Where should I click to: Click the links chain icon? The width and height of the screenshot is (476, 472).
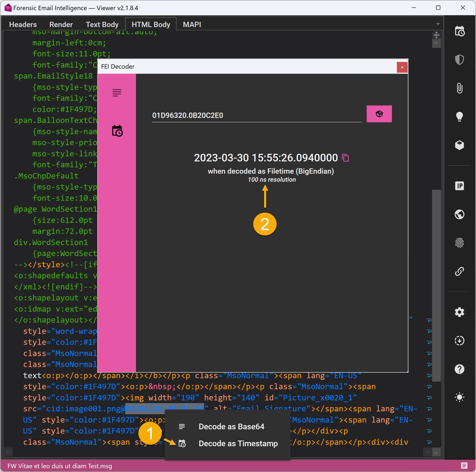459,271
